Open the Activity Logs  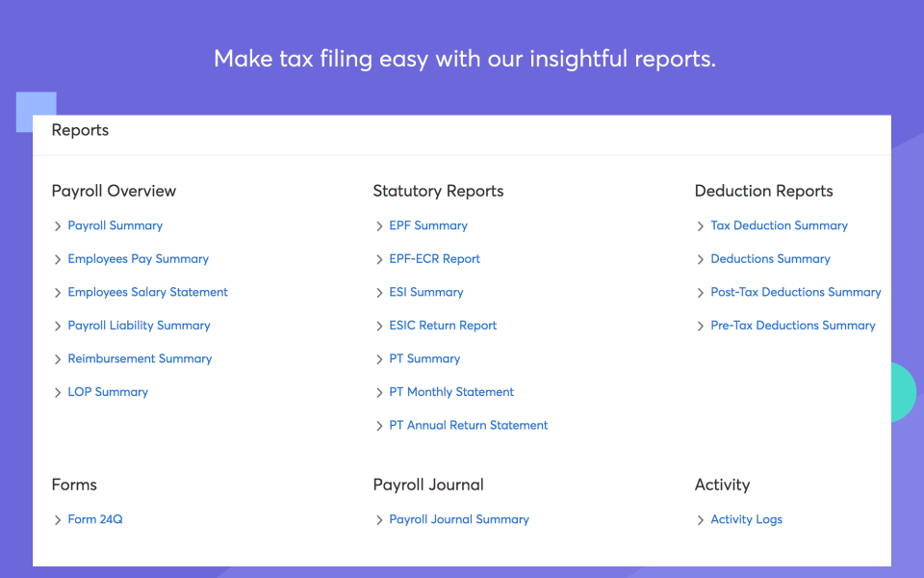point(746,518)
